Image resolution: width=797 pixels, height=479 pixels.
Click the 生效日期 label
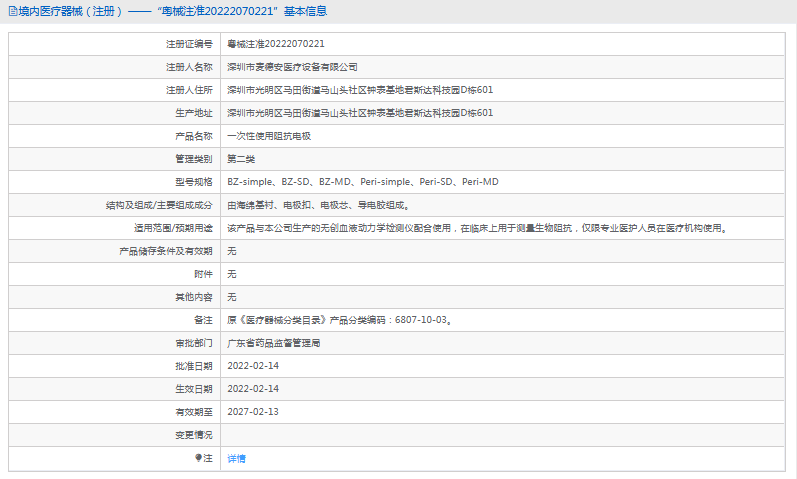(194, 389)
